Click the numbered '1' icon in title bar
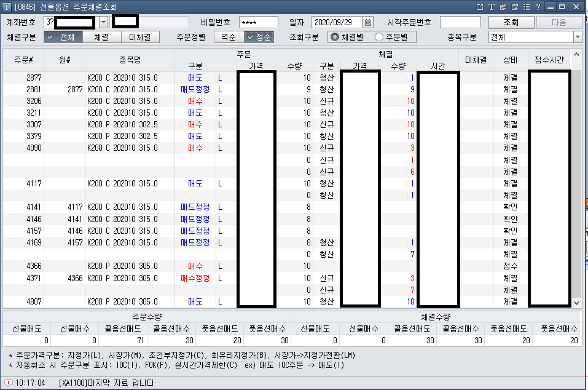 (x=6, y=7)
